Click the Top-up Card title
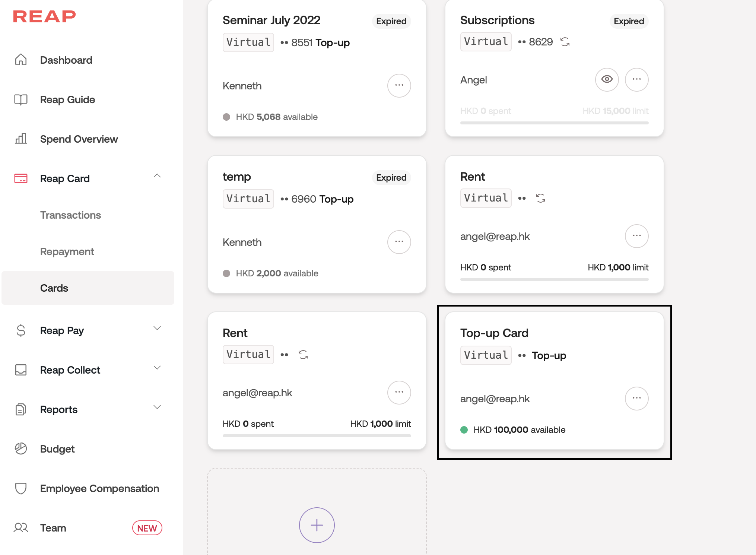 pyautogui.click(x=494, y=333)
